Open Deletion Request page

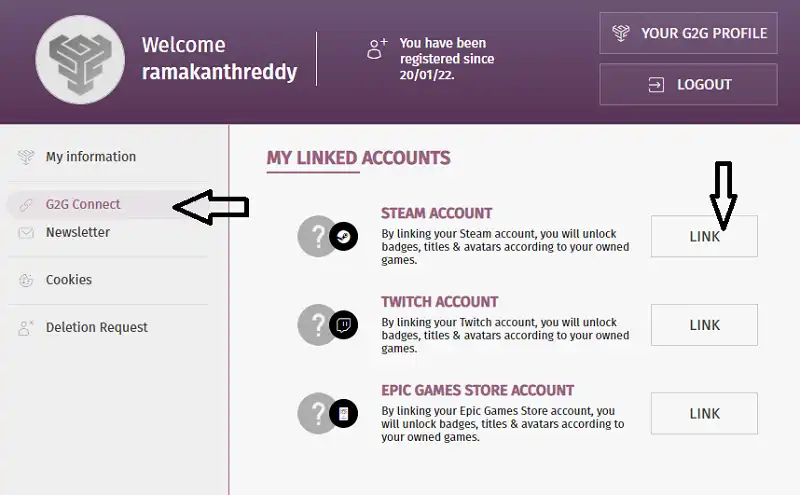[96, 327]
